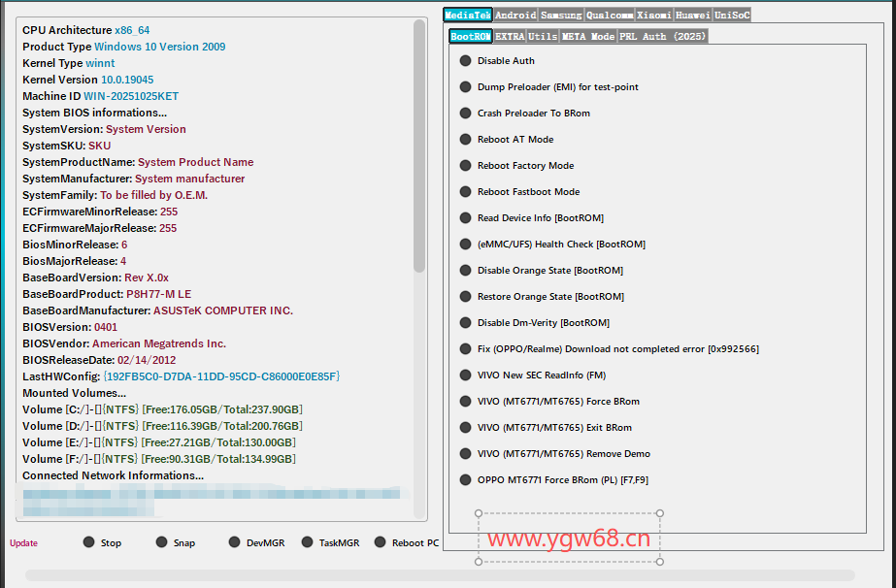Open the Huawei tab
The height and width of the screenshot is (588, 896).
(692, 15)
